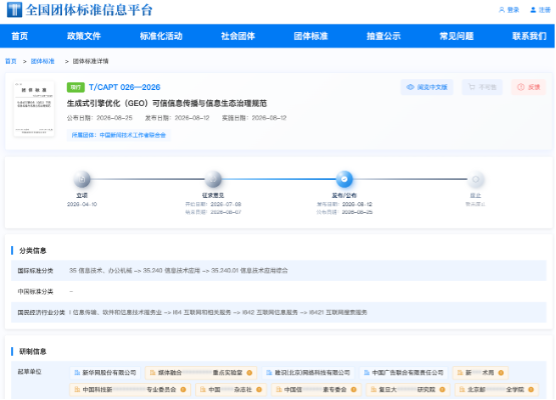Image resolution: width=556 pixels, height=400 pixels.
Task: Go to 抽查公示 navigation tab
Action: click(384, 36)
